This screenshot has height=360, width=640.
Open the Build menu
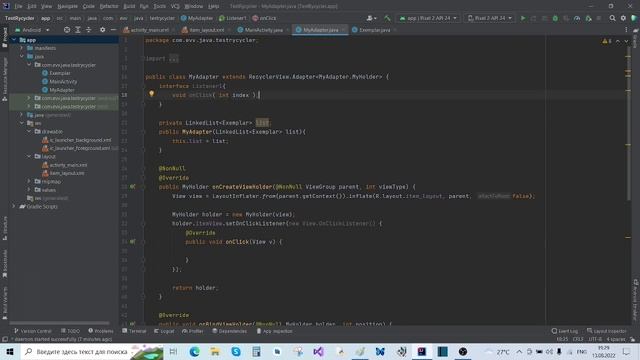tap(129, 6)
